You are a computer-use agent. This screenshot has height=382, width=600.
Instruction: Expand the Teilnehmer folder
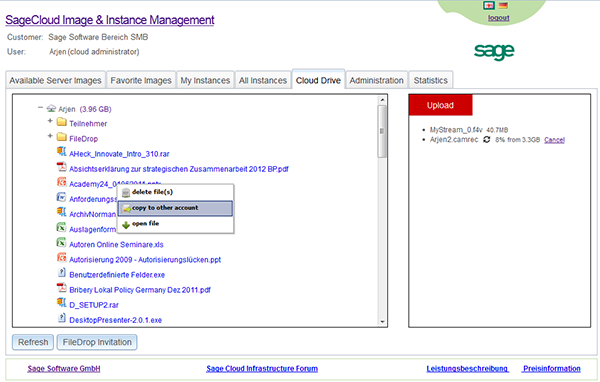point(50,121)
